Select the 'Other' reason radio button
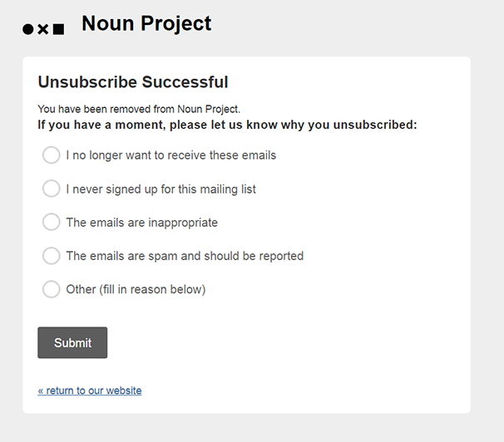This screenshot has width=504, height=442. (x=51, y=289)
